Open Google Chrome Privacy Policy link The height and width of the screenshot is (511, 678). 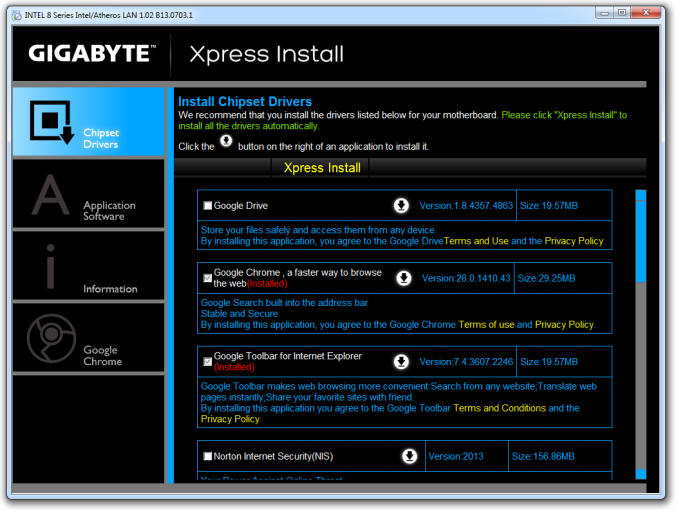(x=564, y=325)
